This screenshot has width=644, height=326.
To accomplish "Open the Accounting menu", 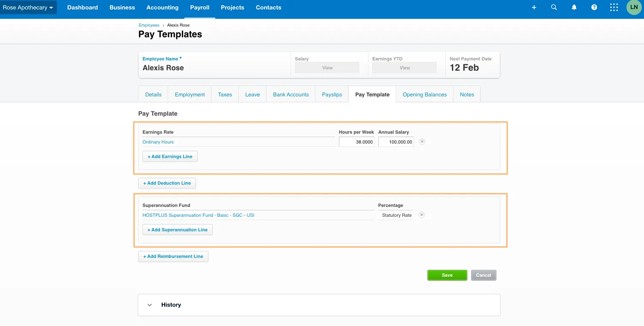I will [162, 8].
